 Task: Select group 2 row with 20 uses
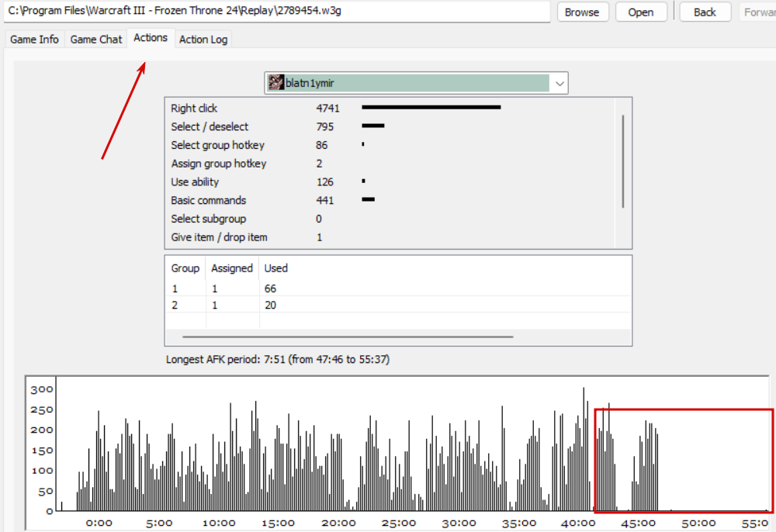tap(398, 305)
